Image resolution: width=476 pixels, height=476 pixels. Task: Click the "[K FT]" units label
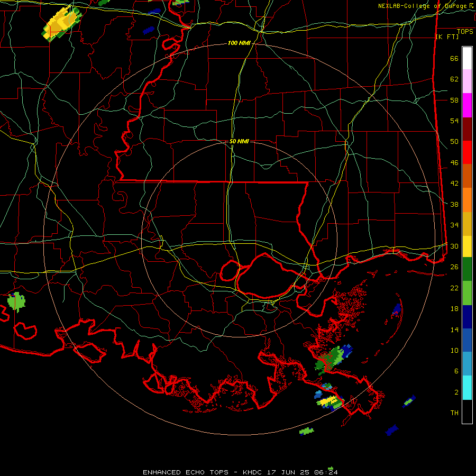(447, 36)
